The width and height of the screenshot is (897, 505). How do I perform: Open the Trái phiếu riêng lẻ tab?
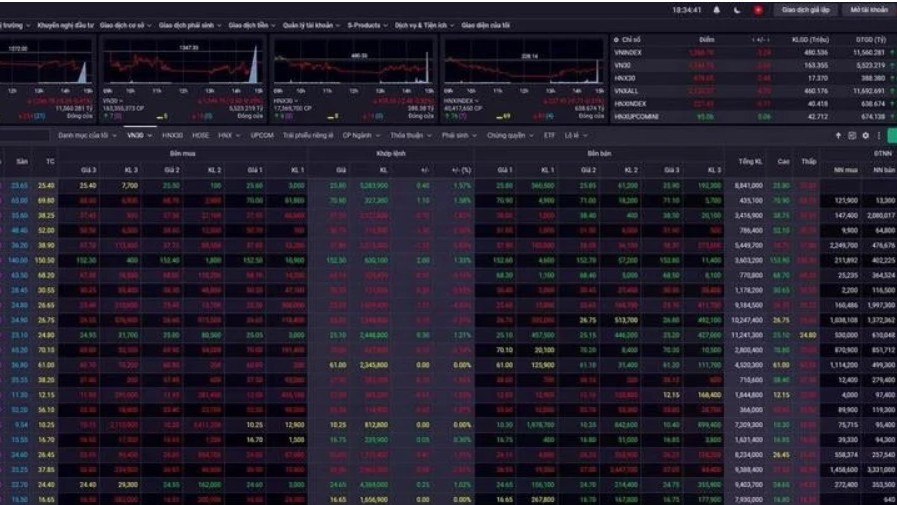(308, 136)
